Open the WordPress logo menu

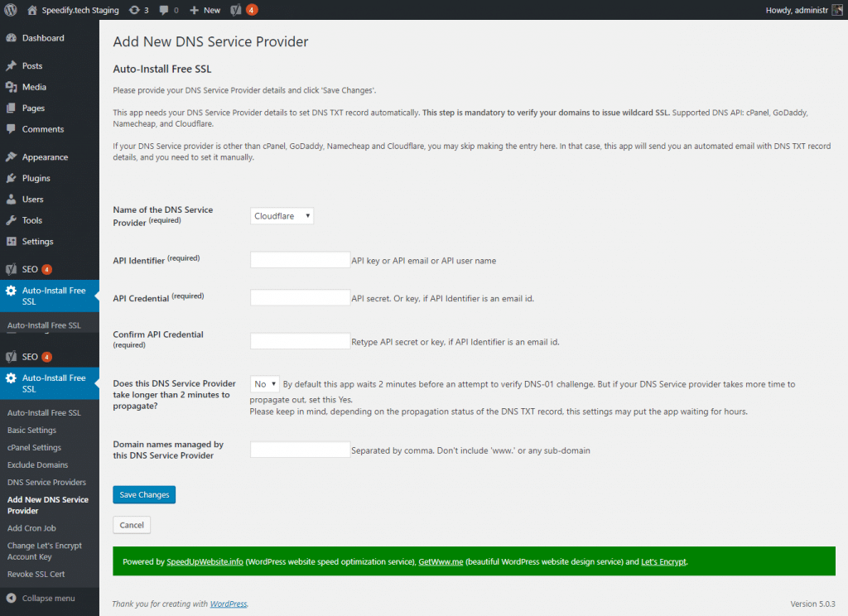point(10,10)
